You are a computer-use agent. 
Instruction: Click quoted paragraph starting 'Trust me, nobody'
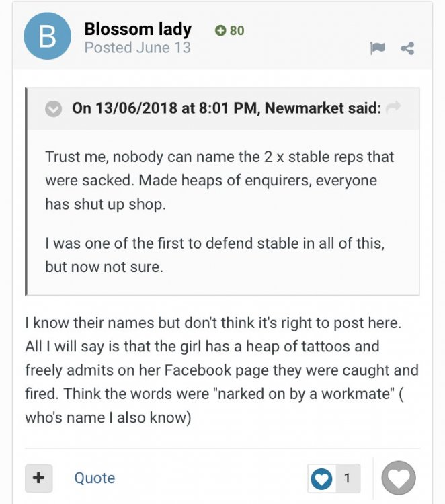pyautogui.click(x=219, y=180)
